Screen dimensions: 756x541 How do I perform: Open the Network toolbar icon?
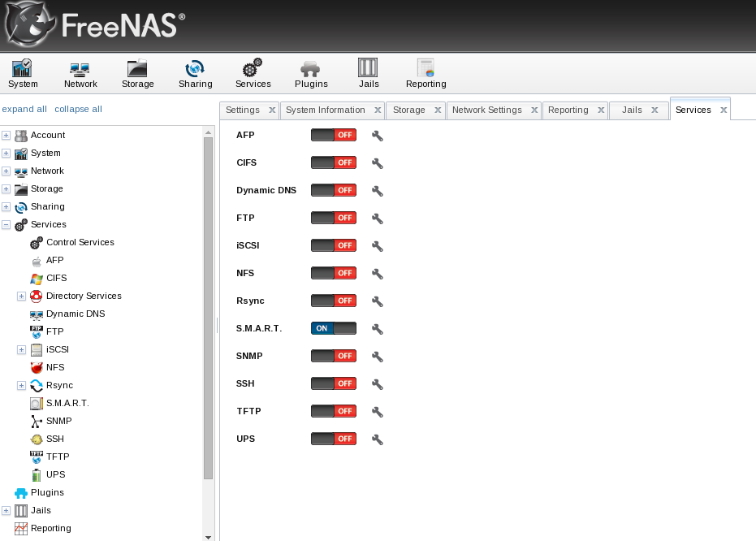pyautogui.click(x=80, y=73)
